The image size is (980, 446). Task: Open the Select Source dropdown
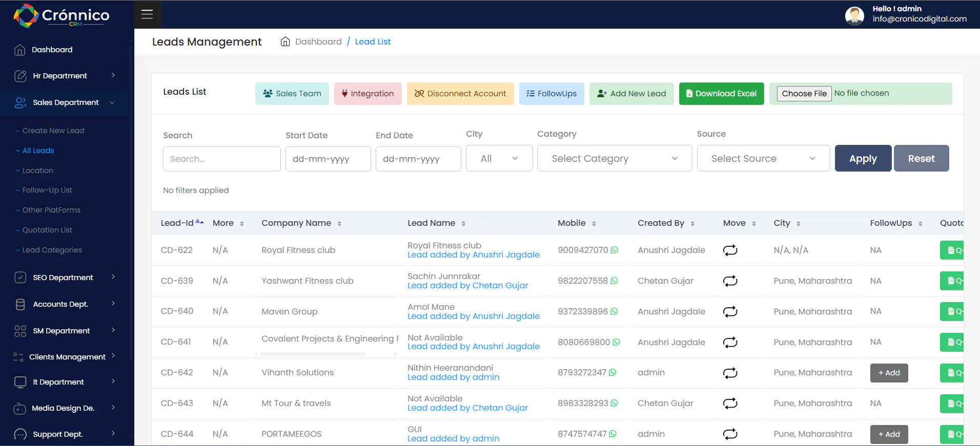pos(763,158)
